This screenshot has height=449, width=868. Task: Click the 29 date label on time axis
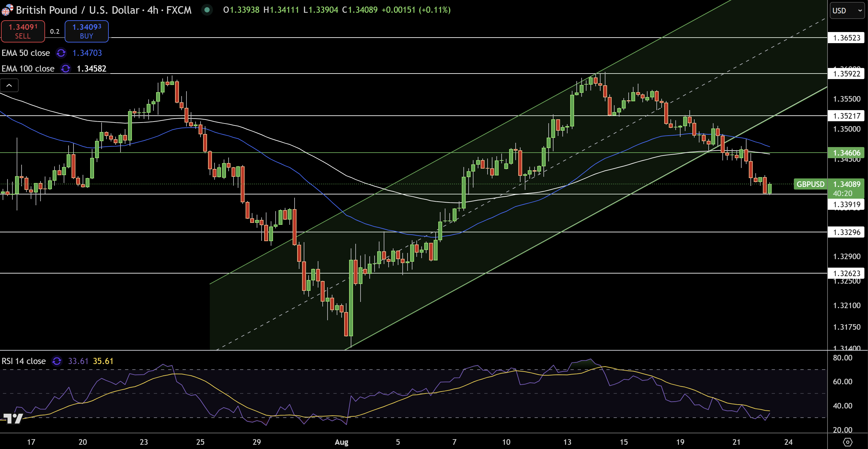click(x=257, y=442)
